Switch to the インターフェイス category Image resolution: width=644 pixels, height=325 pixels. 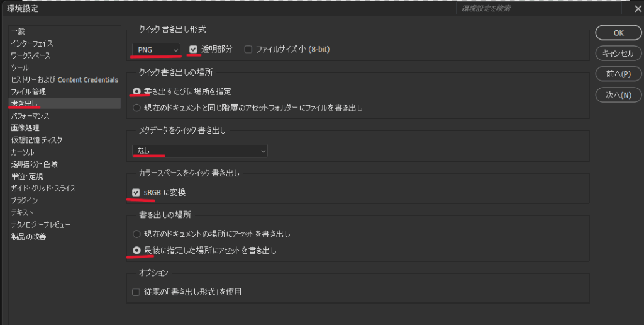31,43
